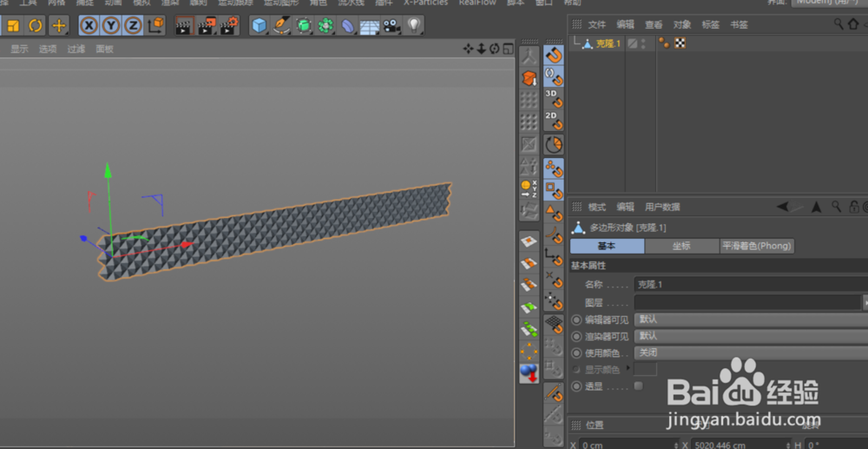Open the green Array modeling objects icon
The image size is (868, 449).
point(326,25)
